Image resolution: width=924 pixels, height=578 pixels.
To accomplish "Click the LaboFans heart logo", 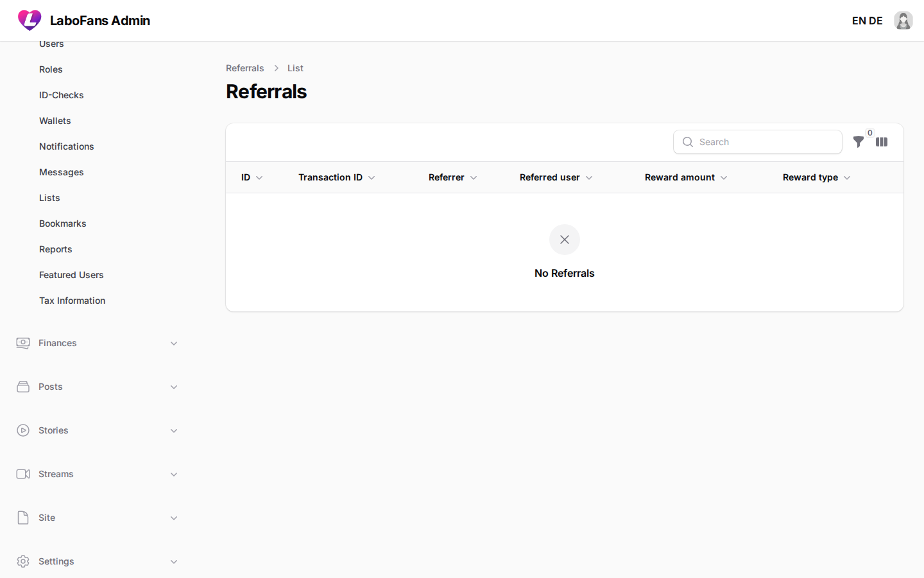I will click(x=30, y=21).
